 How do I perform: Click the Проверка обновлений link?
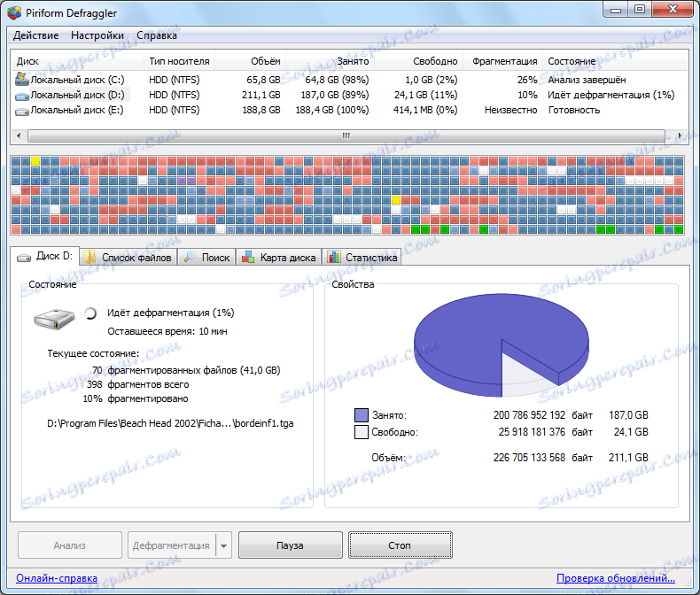tap(616, 578)
